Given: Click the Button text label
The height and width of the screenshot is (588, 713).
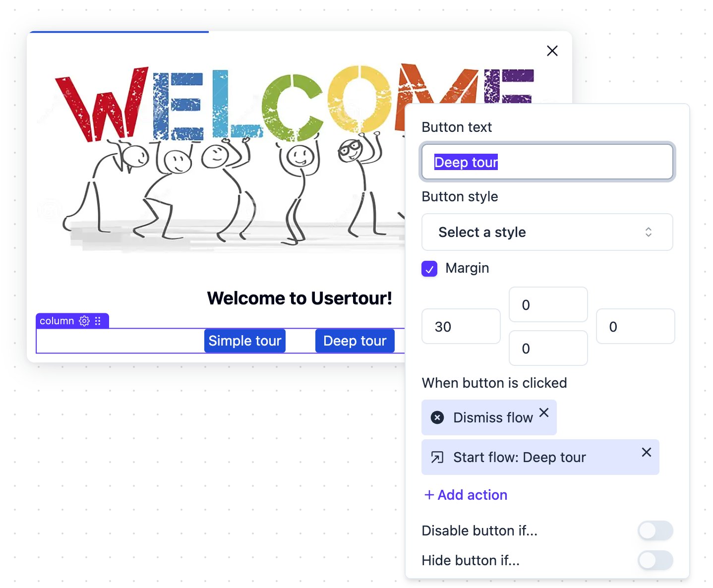Looking at the screenshot, I should 457,127.
